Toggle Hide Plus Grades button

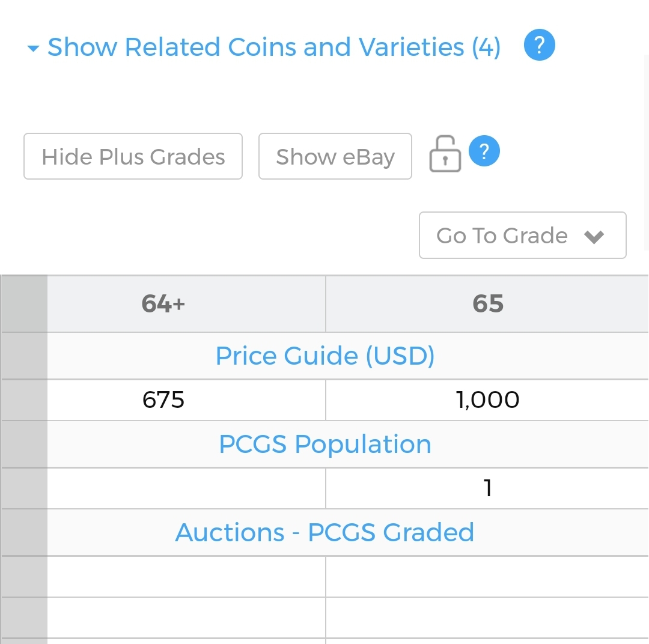click(x=133, y=156)
